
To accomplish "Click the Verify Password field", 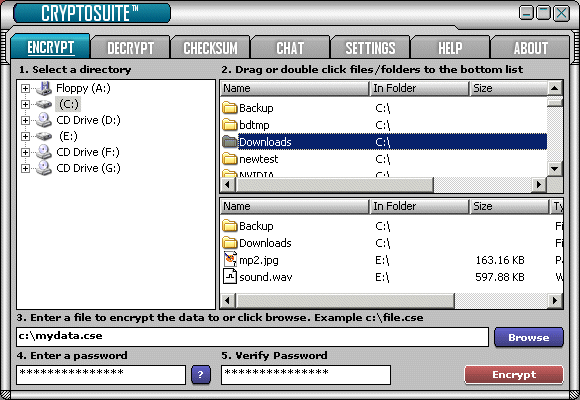I will 306,375.
